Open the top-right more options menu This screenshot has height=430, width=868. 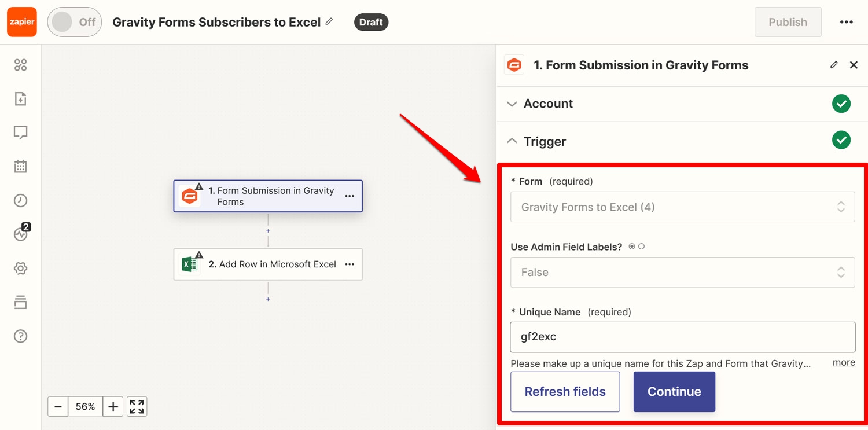coord(846,22)
